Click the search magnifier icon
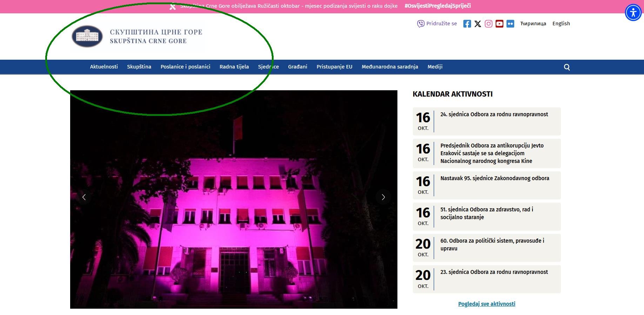644x315 pixels. [x=567, y=67]
